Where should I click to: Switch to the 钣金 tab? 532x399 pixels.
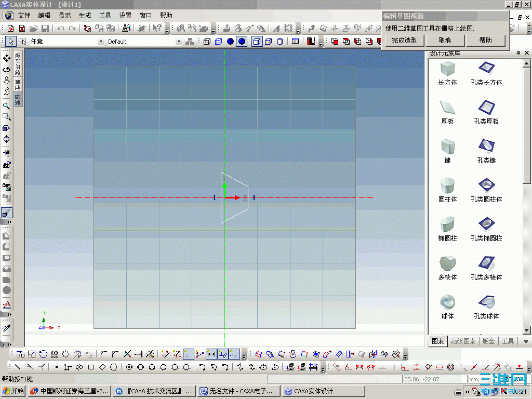coord(488,341)
